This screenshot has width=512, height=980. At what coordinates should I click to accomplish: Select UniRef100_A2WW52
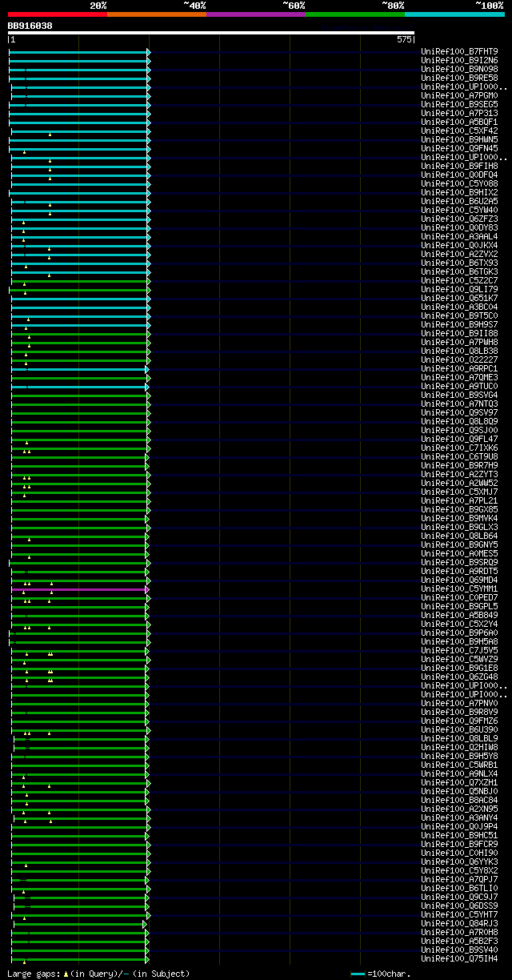point(459,484)
